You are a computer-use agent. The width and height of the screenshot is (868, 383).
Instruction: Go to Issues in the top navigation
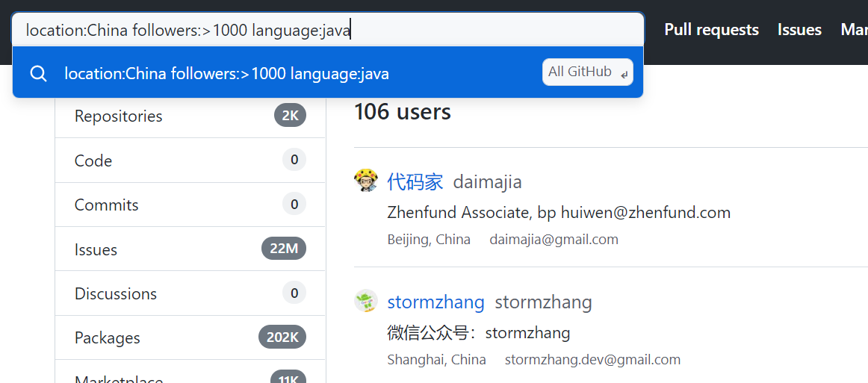[799, 29]
